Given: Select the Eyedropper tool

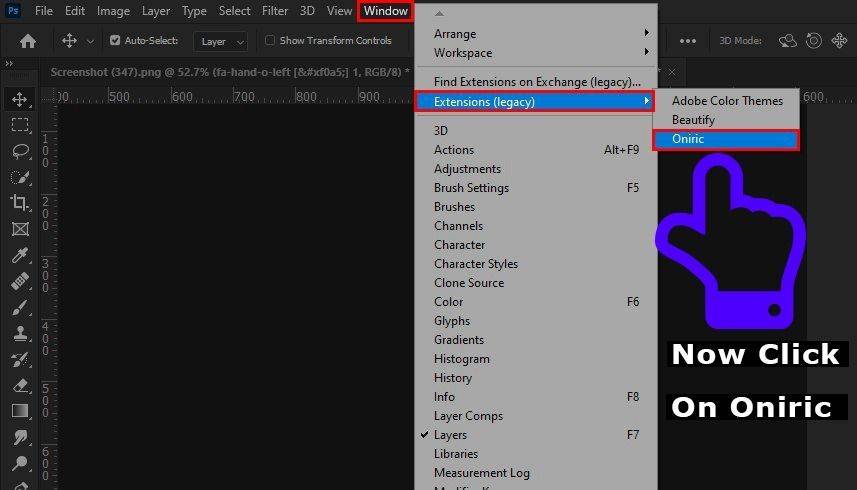Looking at the screenshot, I should click(20, 255).
